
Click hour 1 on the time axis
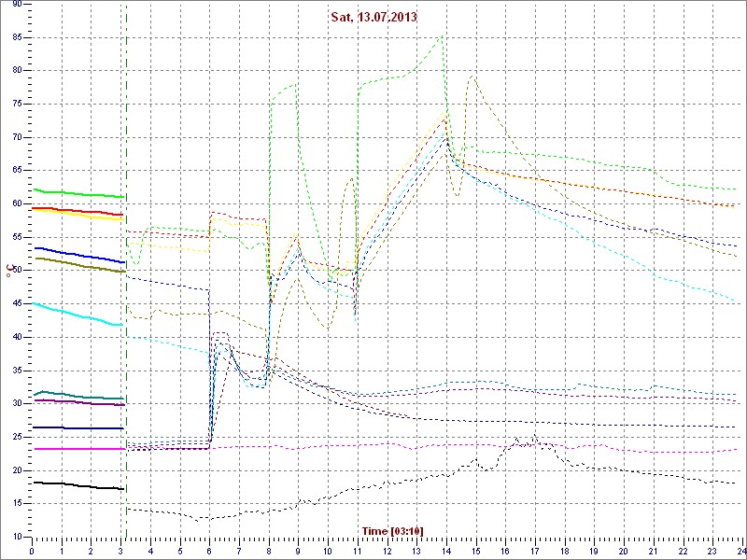click(x=62, y=550)
